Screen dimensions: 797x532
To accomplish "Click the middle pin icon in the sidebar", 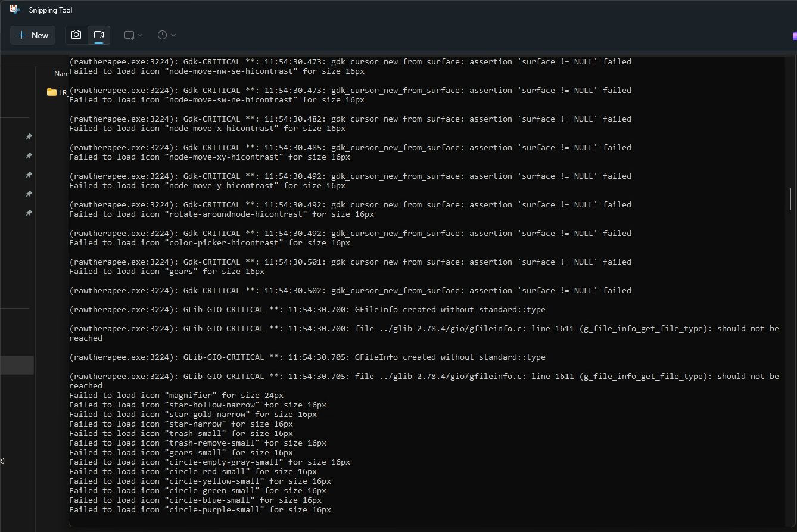I will [28, 175].
